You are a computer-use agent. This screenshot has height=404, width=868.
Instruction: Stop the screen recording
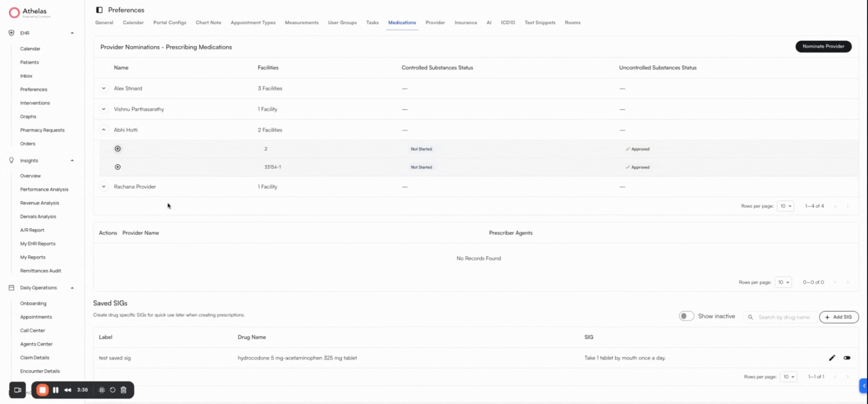tap(42, 390)
